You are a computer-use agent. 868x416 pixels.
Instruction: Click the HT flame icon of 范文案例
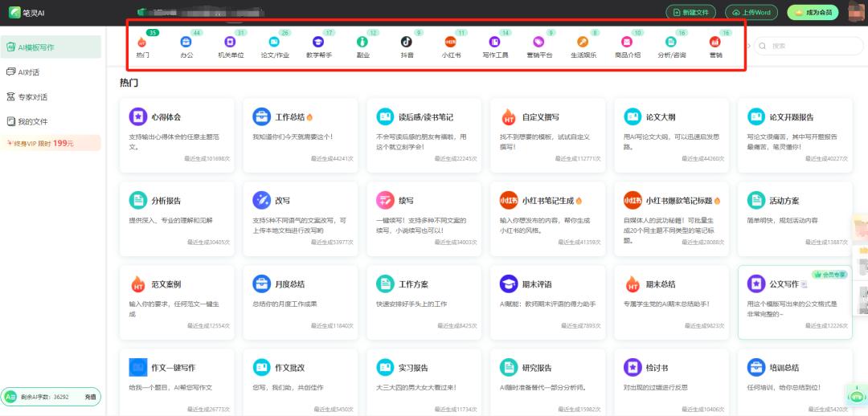(x=138, y=283)
